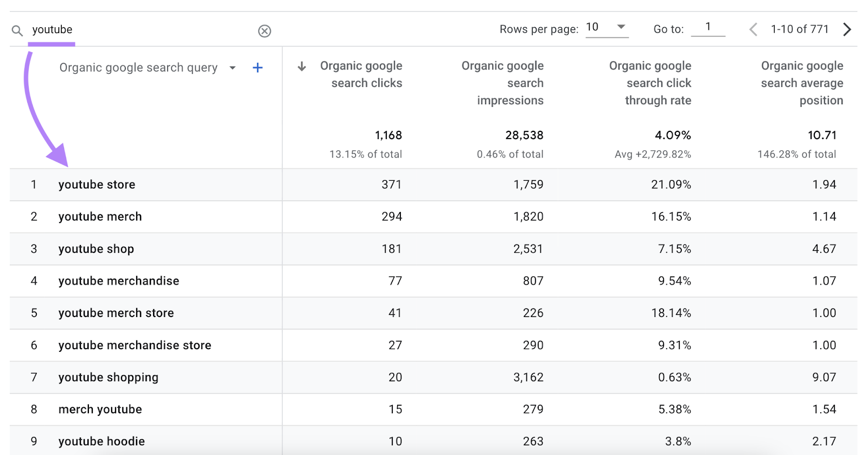The height and width of the screenshot is (455, 868).
Task: Click the 294 clicks cell
Action: [391, 217]
